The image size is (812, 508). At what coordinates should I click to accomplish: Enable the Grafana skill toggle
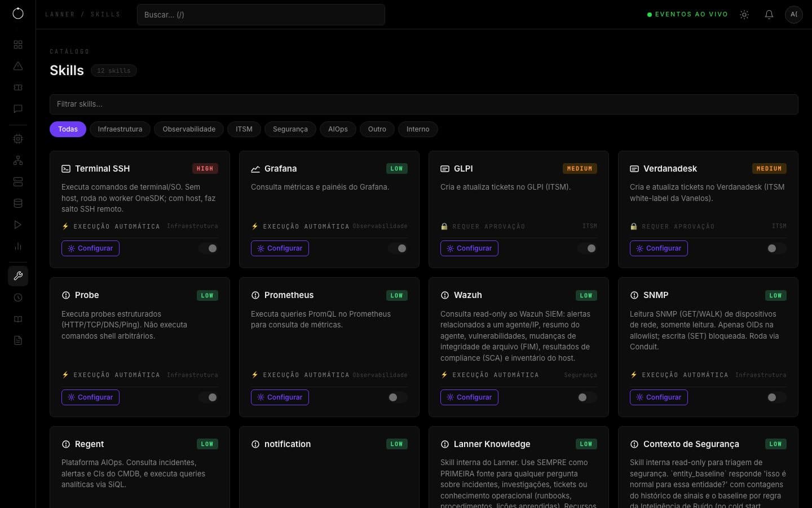coord(398,248)
